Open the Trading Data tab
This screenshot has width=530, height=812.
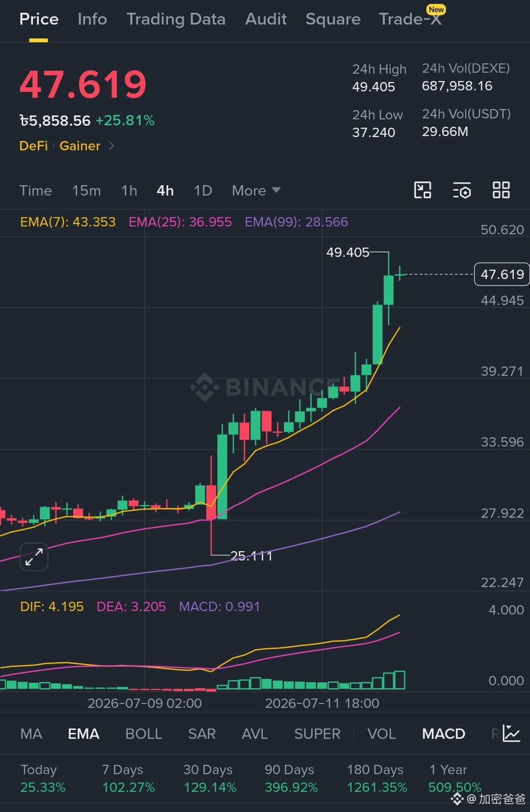[x=176, y=19]
